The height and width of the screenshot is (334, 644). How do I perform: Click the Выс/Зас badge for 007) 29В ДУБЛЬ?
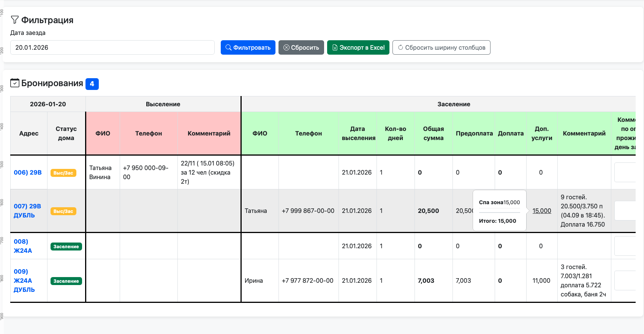[x=63, y=211]
